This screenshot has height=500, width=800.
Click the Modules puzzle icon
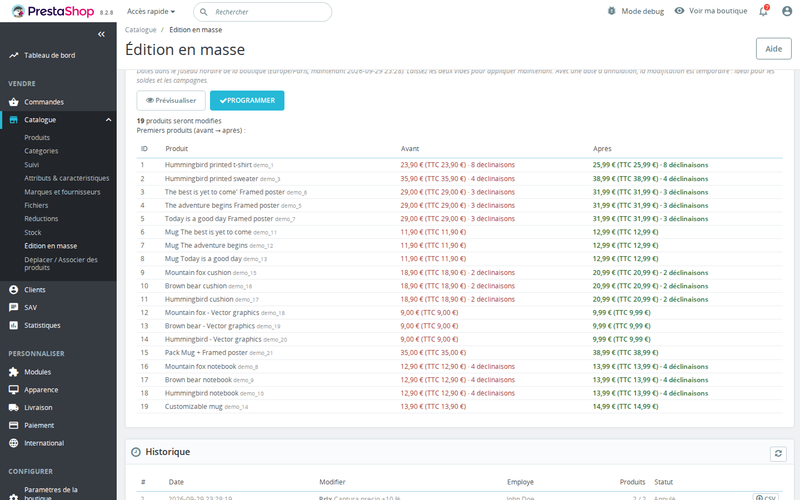tap(14, 372)
